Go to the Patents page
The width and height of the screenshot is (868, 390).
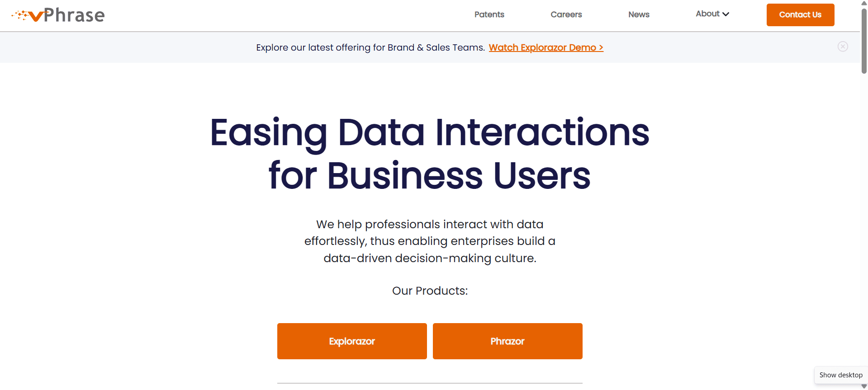489,14
